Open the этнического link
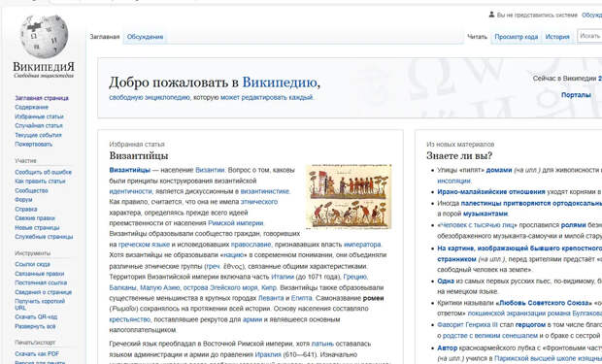 259,202
